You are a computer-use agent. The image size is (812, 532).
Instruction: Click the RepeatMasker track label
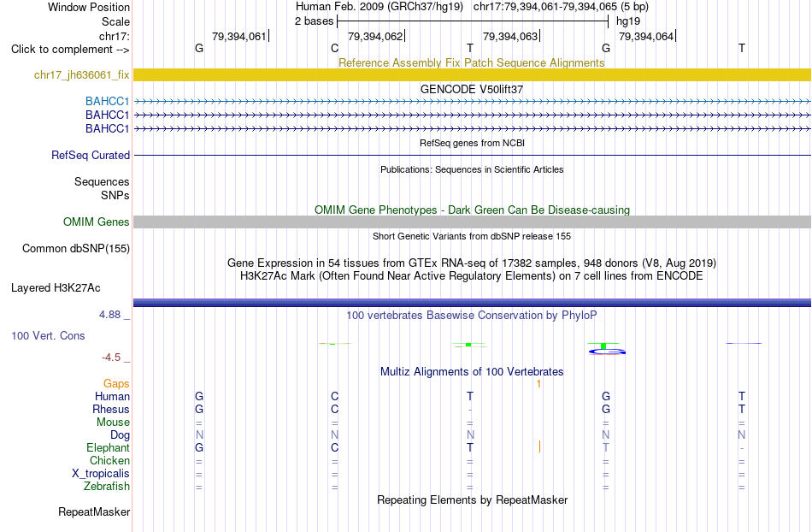pos(94,511)
